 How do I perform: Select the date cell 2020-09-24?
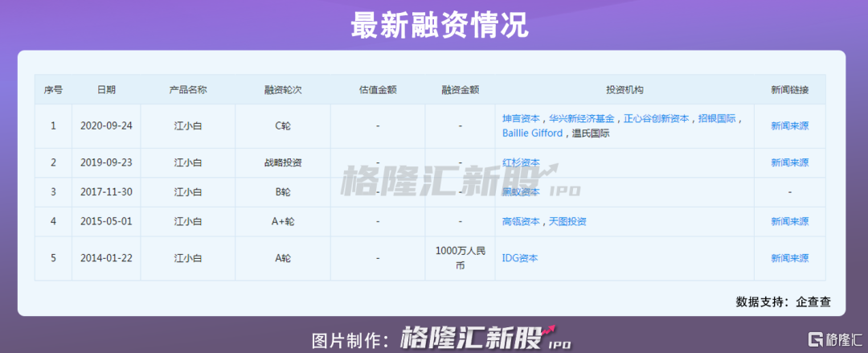pyautogui.click(x=106, y=125)
